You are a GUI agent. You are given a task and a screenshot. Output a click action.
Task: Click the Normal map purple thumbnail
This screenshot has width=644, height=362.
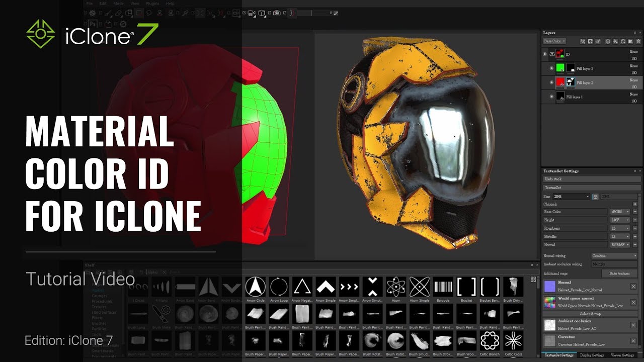tap(549, 286)
